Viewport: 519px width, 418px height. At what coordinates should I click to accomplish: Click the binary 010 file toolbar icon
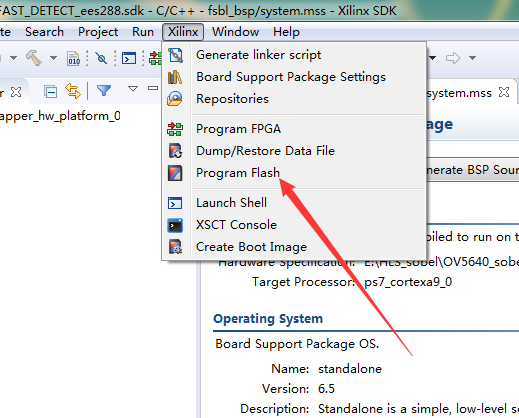73,58
